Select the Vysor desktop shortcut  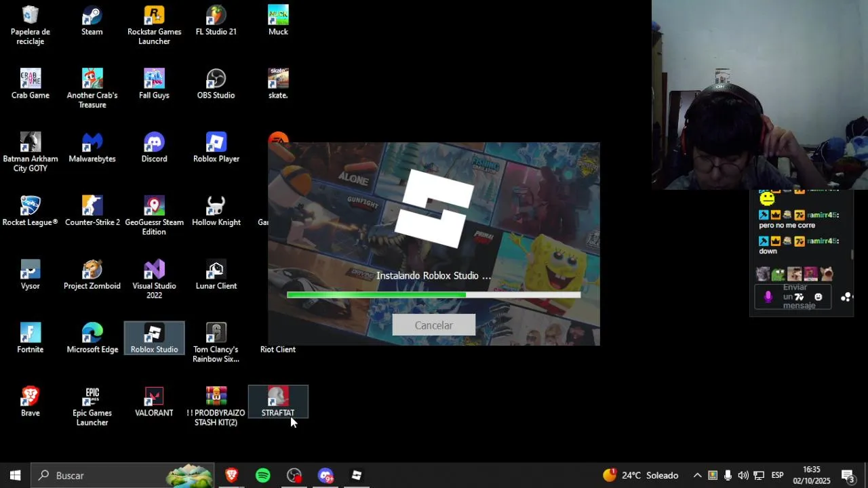31,274
